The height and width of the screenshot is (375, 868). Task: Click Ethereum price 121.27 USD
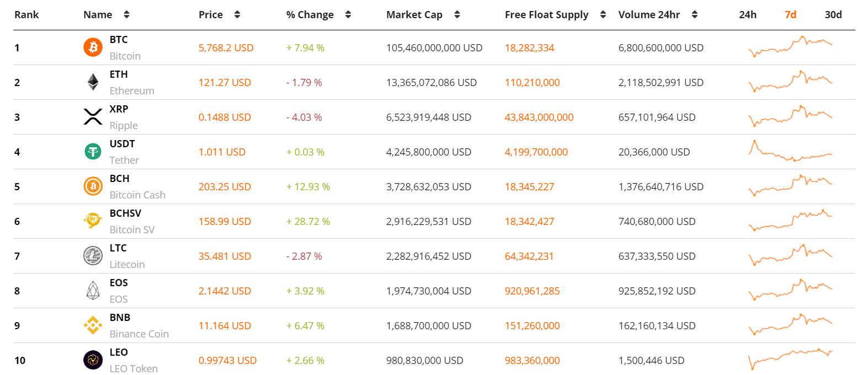tap(225, 83)
